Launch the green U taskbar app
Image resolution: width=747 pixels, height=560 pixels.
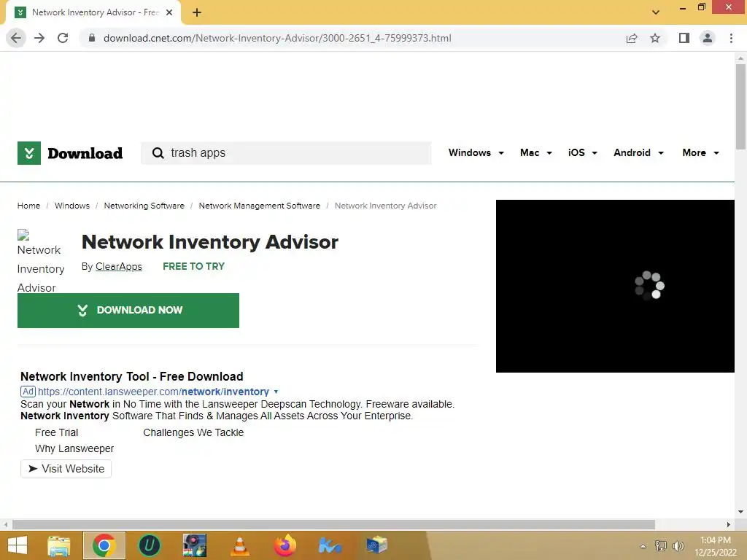[x=149, y=545]
